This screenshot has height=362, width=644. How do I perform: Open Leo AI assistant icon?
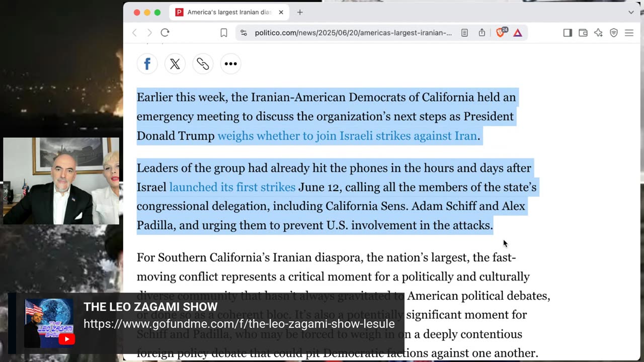(x=598, y=33)
